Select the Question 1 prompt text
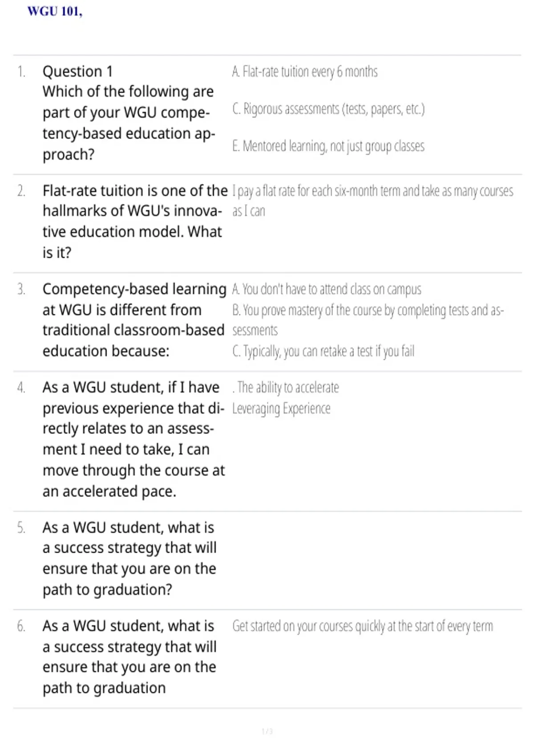The width and height of the screenshot is (534, 756). [129, 113]
